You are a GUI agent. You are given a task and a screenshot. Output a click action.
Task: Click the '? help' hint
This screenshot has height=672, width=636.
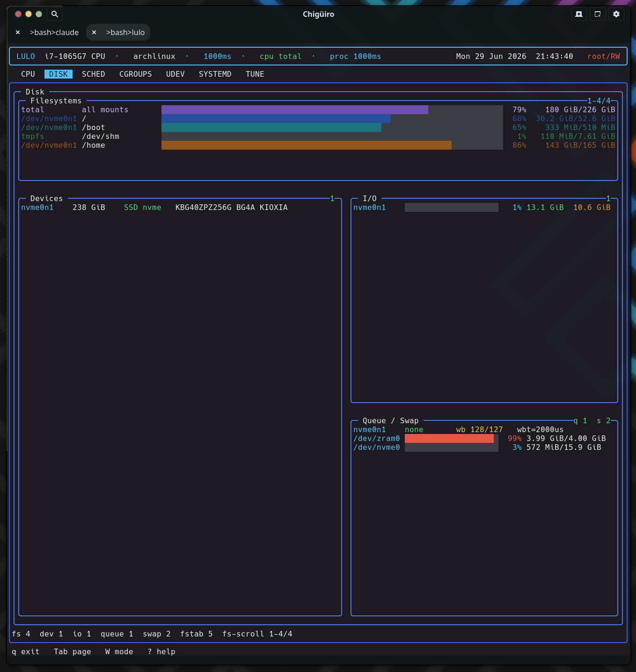coord(161,651)
